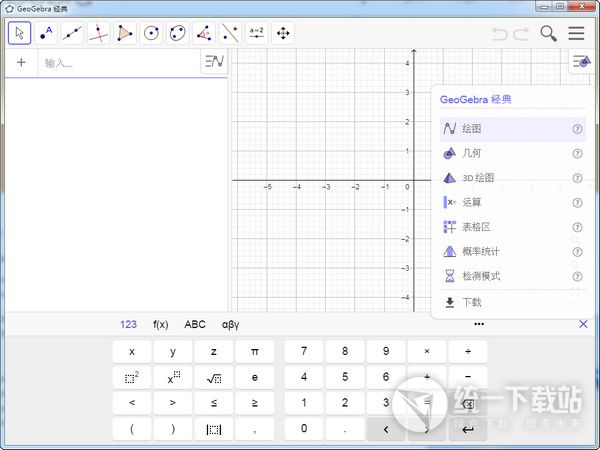This screenshot has height=450, width=600.
Task: Tap the π key
Action: point(255,352)
